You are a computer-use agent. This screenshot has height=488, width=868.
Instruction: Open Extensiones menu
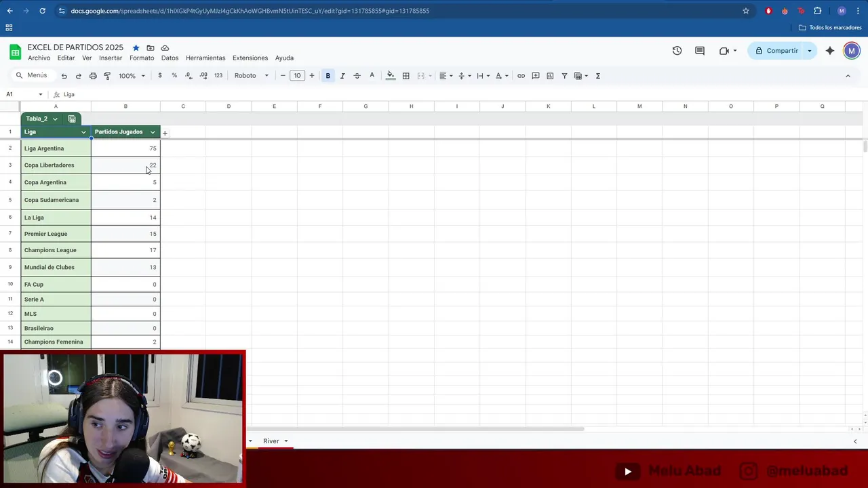point(250,58)
